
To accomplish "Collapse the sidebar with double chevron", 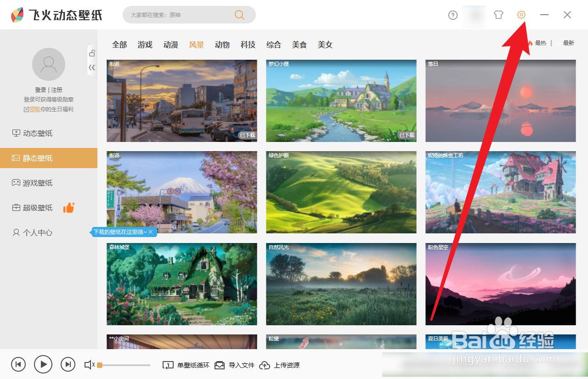I will 92,68.
